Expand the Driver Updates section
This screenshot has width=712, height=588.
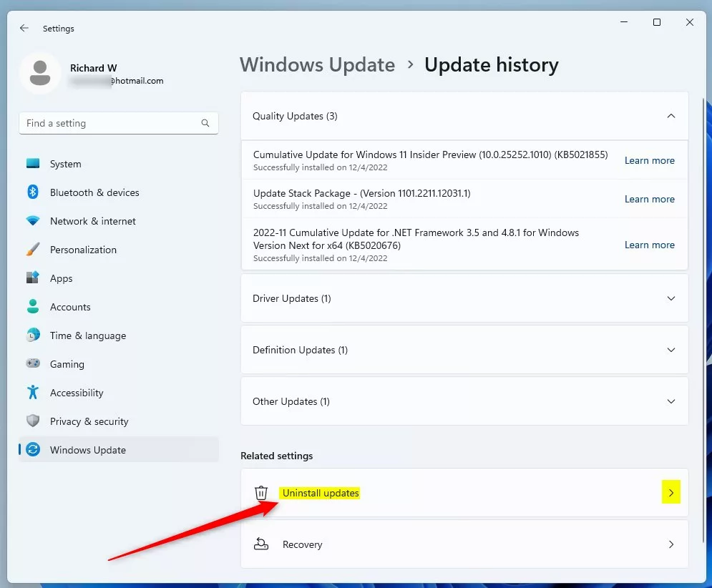point(670,298)
